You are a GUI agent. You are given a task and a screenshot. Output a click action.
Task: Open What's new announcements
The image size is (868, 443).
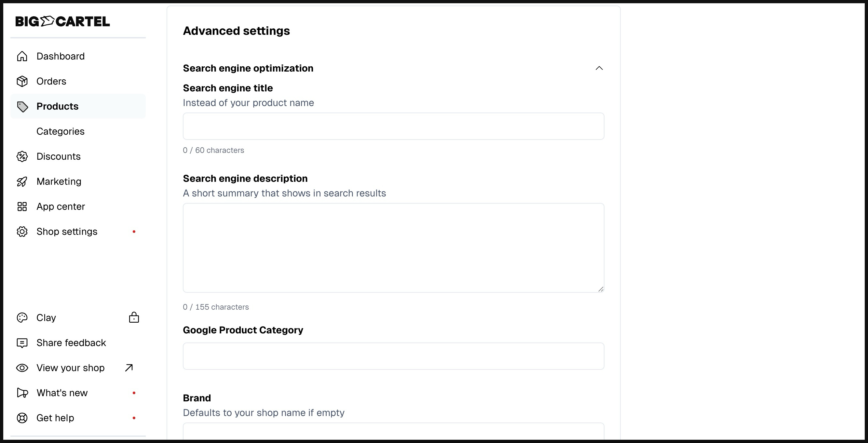(x=62, y=393)
